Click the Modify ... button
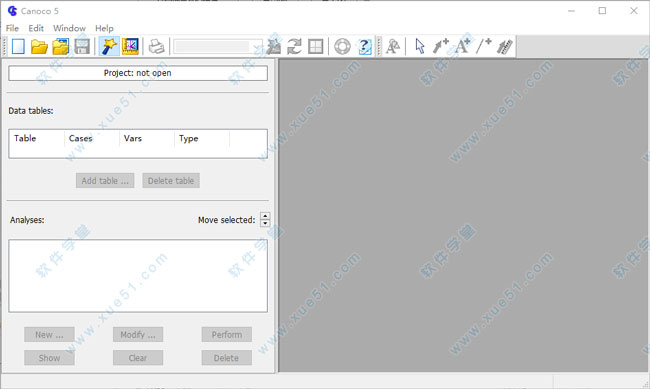This screenshot has height=389, width=650. click(x=138, y=335)
